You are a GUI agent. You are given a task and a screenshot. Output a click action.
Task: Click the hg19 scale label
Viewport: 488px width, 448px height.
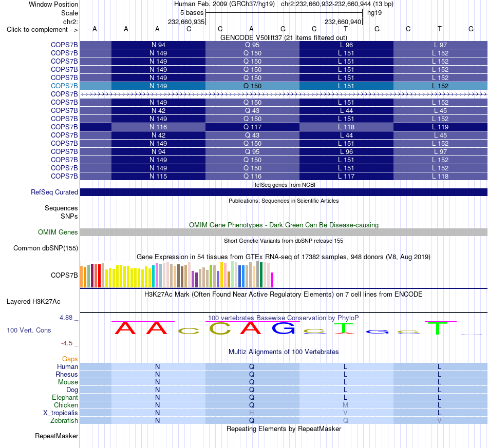point(374,13)
